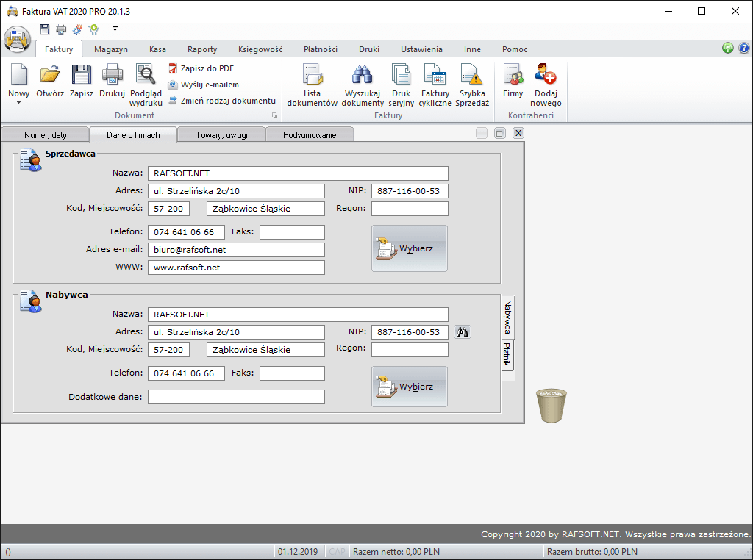The height and width of the screenshot is (560, 753).
Task: Open a document with Otwórz
Action: (50, 81)
